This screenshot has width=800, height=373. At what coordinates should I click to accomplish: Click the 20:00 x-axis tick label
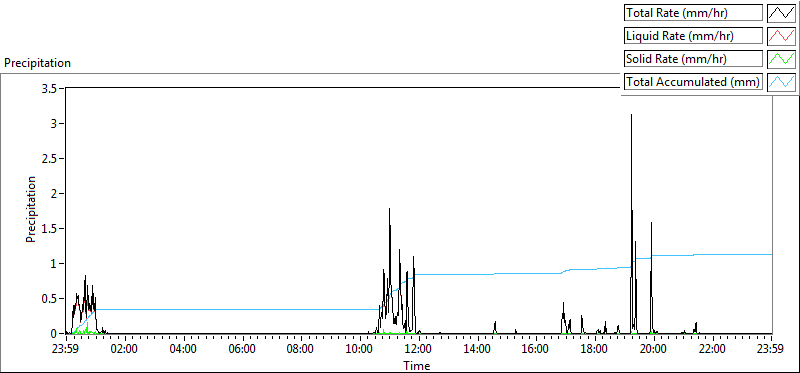point(654,350)
